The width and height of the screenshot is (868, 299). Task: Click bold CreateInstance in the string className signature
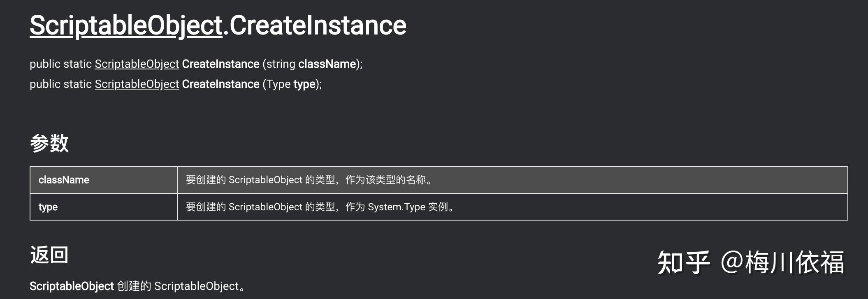point(220,64)
